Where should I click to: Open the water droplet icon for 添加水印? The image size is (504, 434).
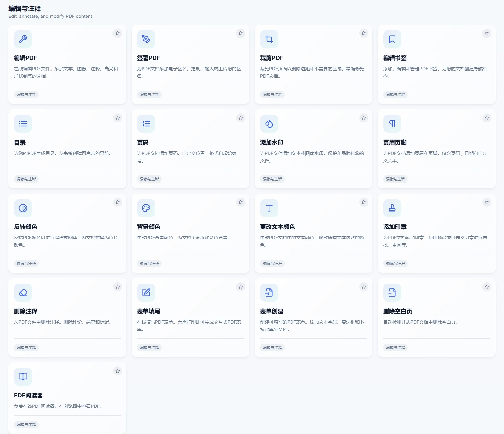click(269, 124)
